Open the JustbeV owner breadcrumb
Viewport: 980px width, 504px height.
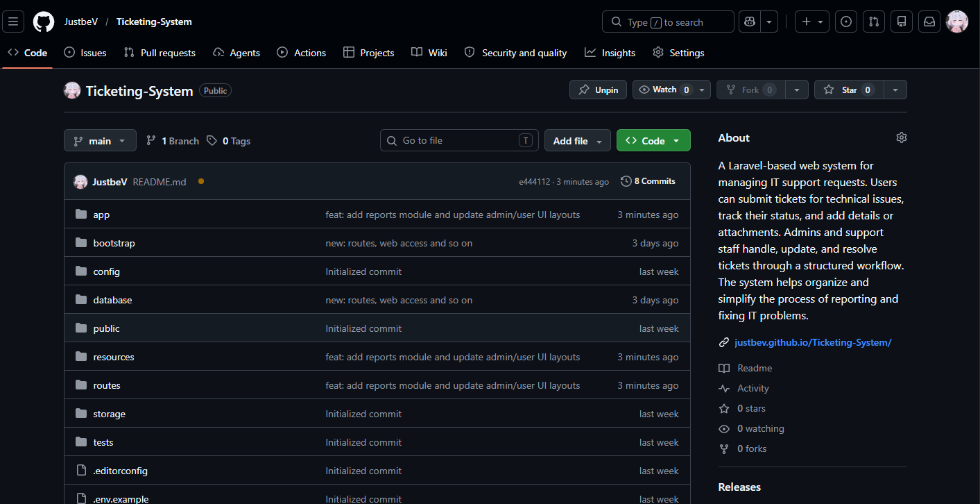point(81,22)
